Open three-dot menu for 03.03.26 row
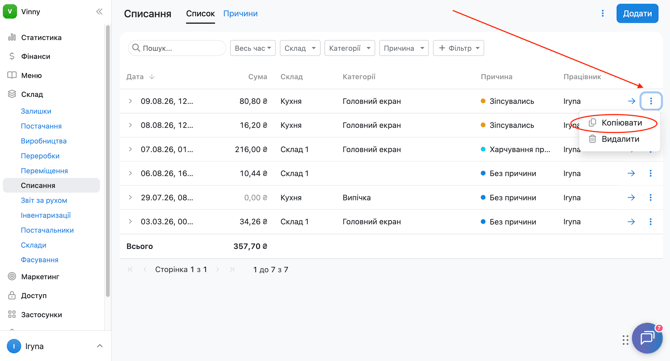The image size is (670, 361). [650, 222]
